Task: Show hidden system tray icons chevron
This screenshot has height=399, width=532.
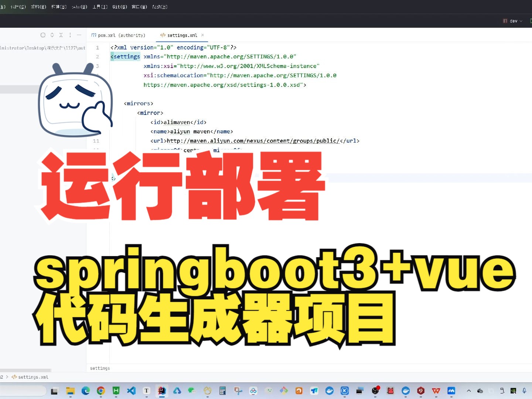Action: click(x=469, y=391)
